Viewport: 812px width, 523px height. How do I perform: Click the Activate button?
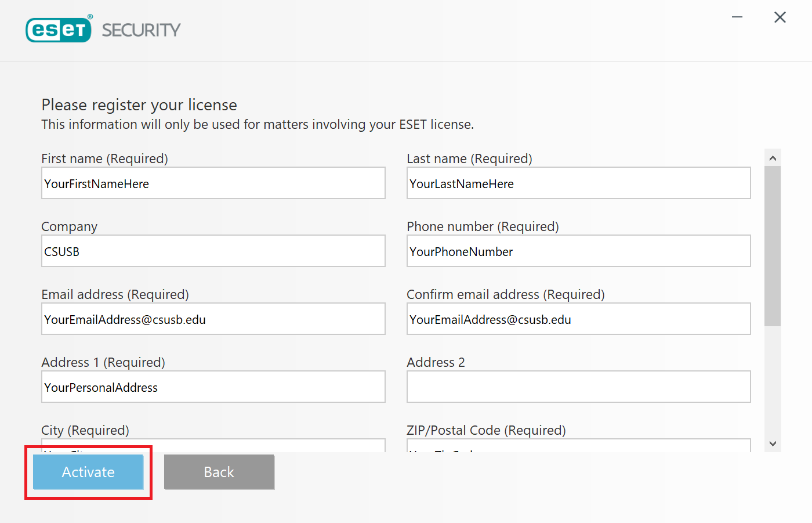88,472
